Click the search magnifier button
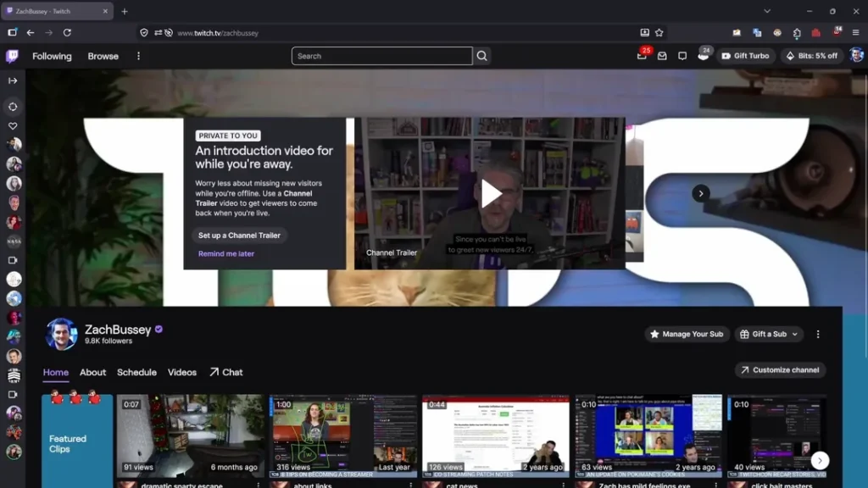Image resolution: width=868 pixels, height=488 pixels. 482,56
